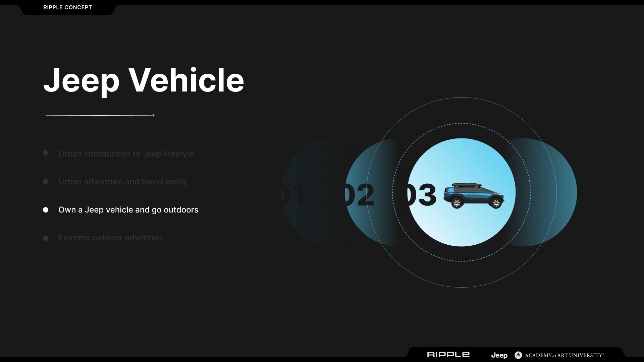Click the Academy of Art University text

tap(564, 355)
